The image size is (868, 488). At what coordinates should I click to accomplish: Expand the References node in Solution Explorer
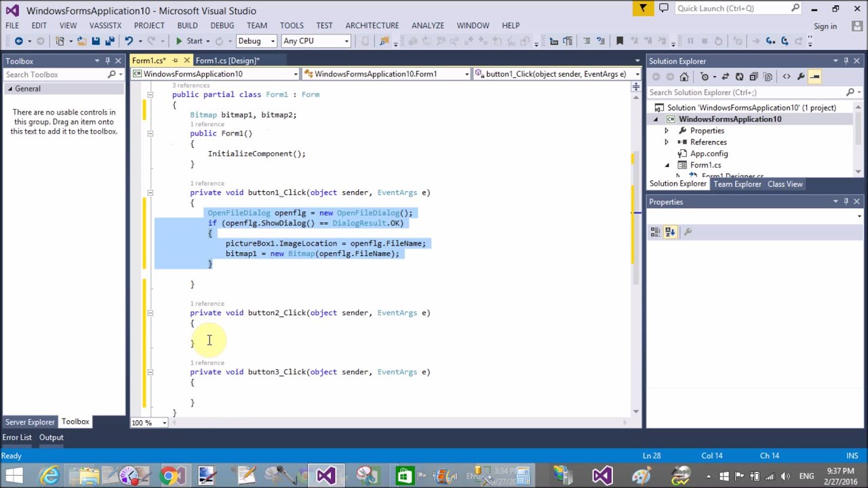(666, 142)
